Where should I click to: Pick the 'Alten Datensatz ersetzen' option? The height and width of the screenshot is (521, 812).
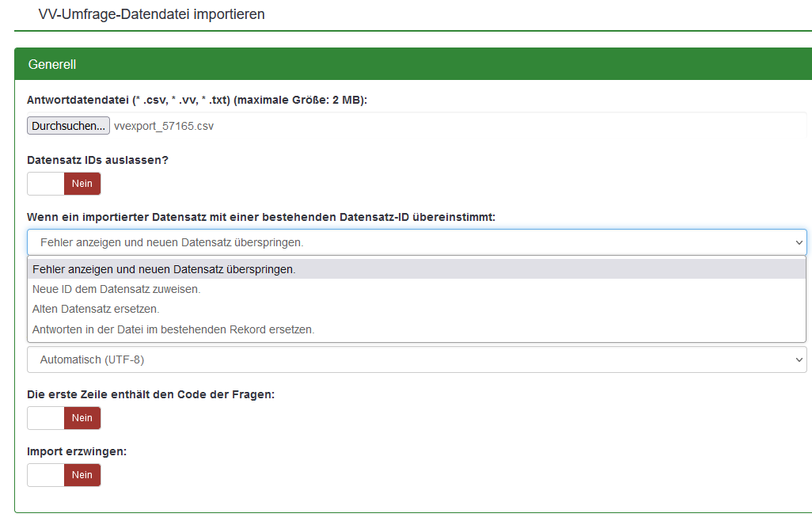(96, 310)
